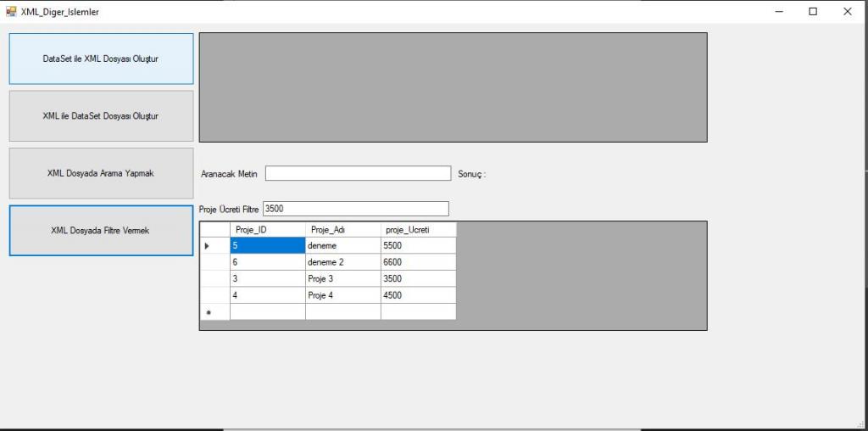Screen dimensions: 868x431
Task: Sort by Proje_ID column header
Action: click(267, 230)
